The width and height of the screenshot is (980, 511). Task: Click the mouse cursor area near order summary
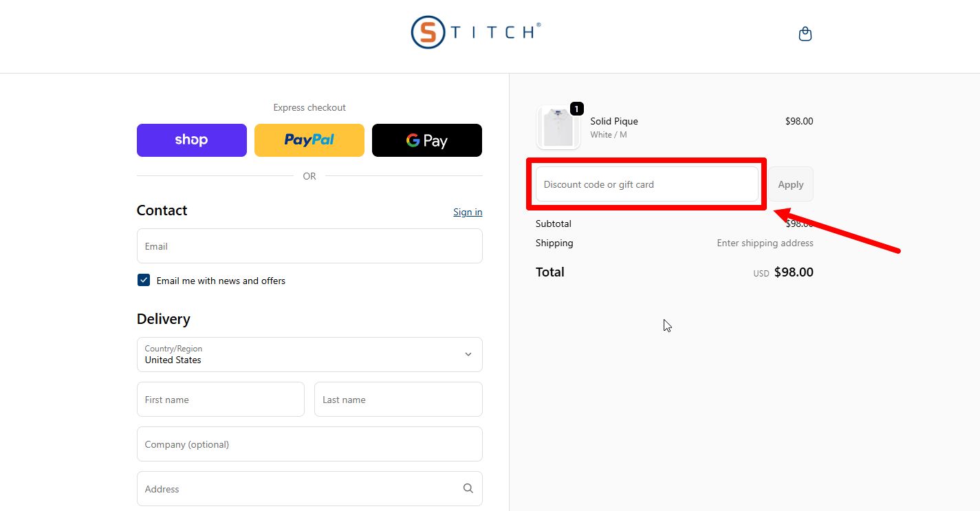click(665, 325)
